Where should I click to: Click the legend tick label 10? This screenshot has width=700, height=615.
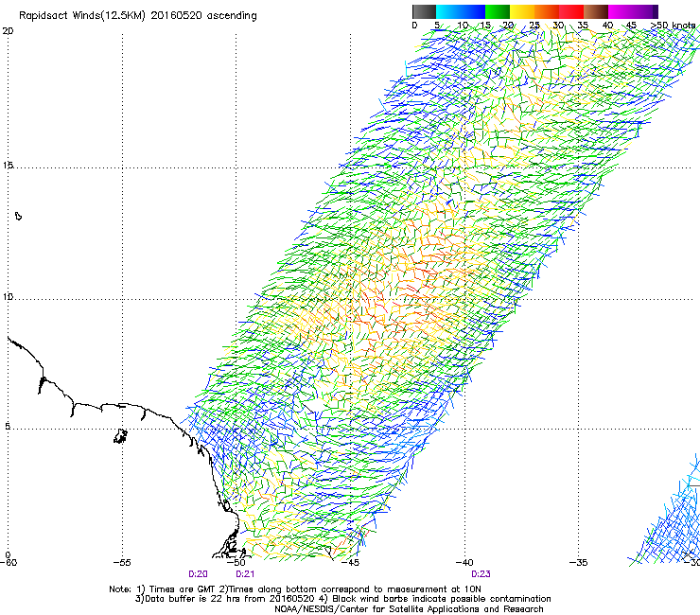(463, 26)
